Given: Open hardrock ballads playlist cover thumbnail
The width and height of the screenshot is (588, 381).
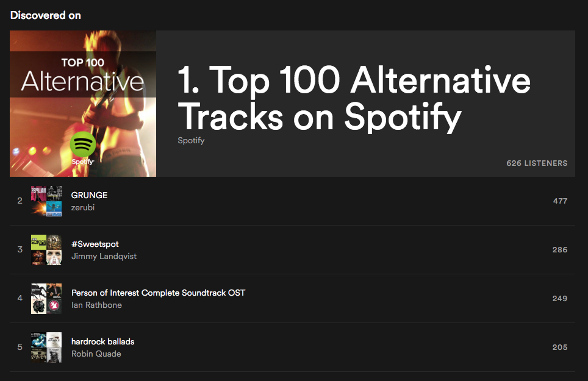Looking at the screenshot, I should [46, 347].
